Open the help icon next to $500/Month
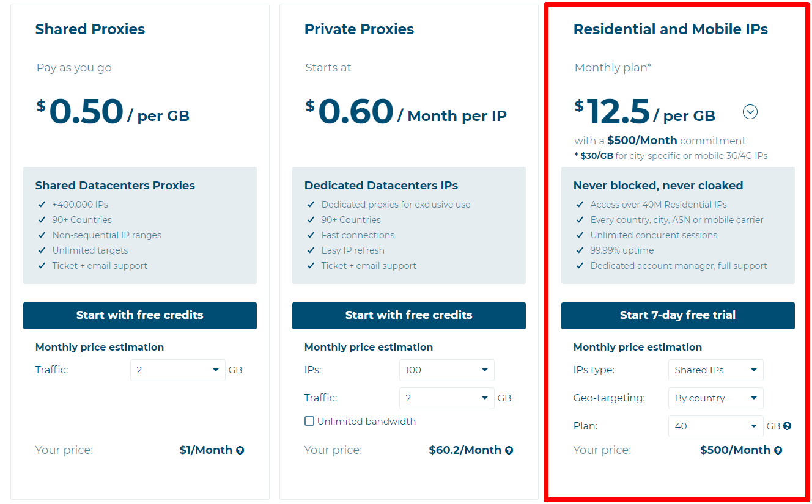 [x=778, y=450]
